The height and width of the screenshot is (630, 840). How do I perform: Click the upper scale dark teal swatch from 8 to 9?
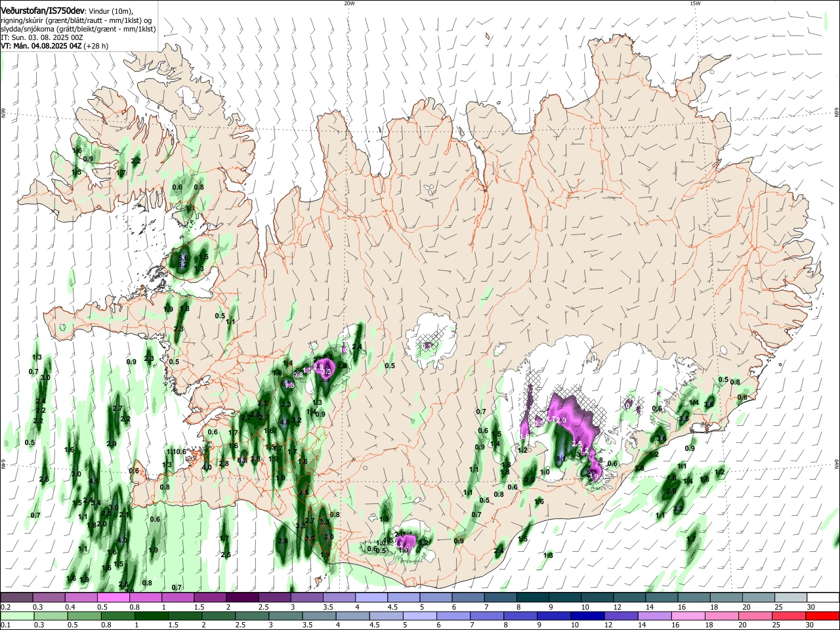point(532,598)
